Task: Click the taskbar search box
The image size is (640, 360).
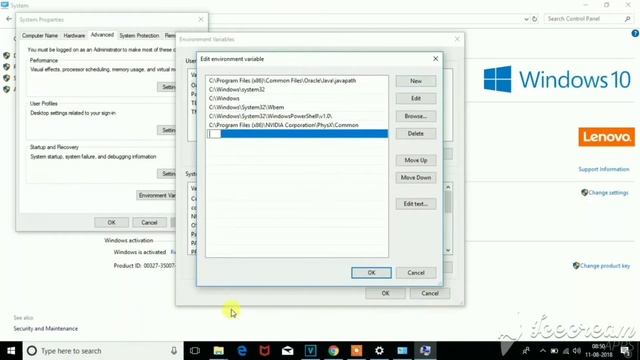Action: pos(102,351)
